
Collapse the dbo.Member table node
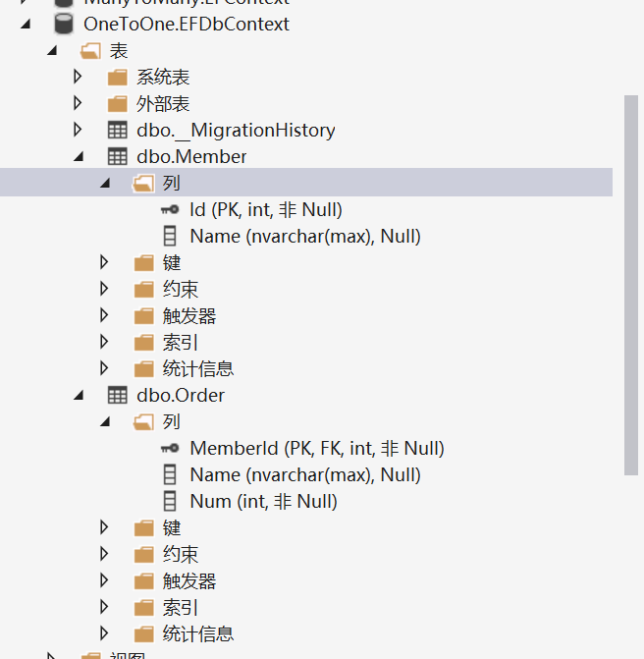[x=79, y=156]
